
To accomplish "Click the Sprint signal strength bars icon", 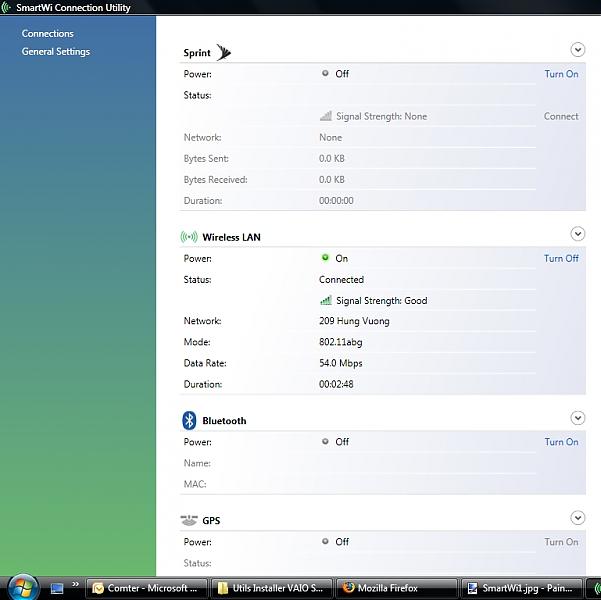I will (326, 116).
